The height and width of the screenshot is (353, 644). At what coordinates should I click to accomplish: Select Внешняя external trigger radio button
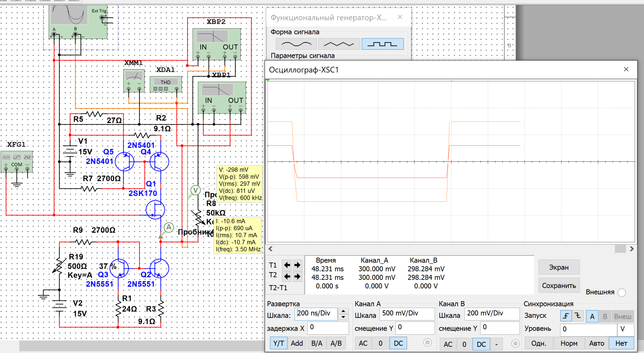coord(622,292)
